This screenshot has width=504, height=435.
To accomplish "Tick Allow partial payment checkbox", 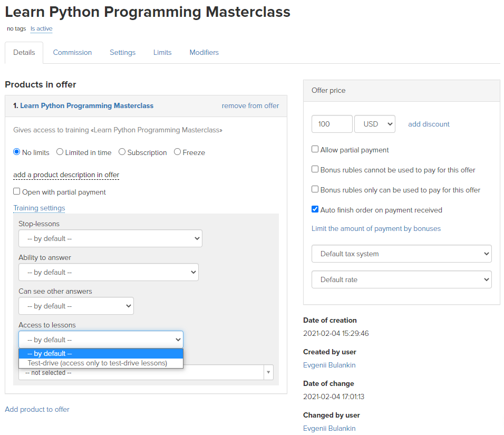I will click(315, 149).
